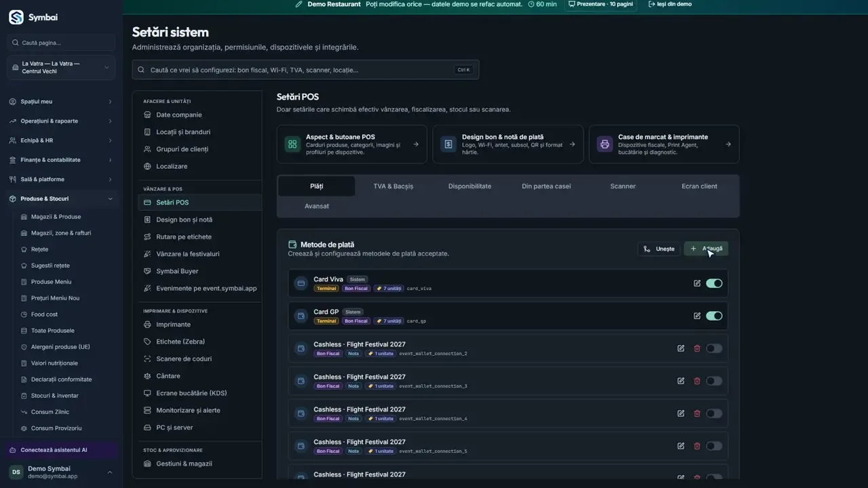This screenshot has width=868, height=488.
Task: Go to the Avansat tab
Action: (x=317, y=206)
